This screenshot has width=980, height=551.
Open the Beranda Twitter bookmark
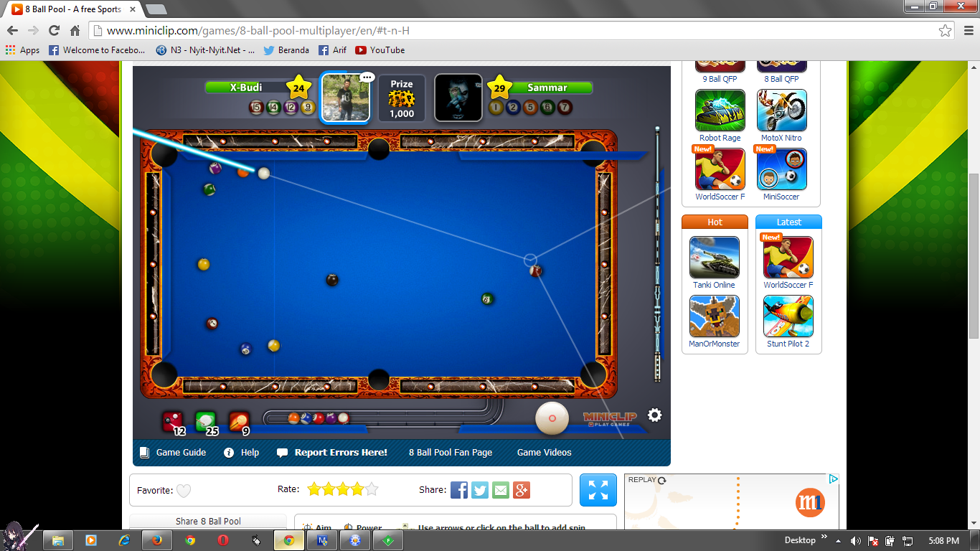pos(286,50)
